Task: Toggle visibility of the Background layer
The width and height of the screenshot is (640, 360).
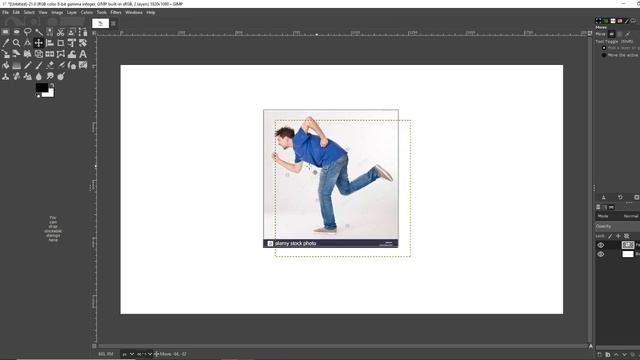Action: click(x=600, y=254)
